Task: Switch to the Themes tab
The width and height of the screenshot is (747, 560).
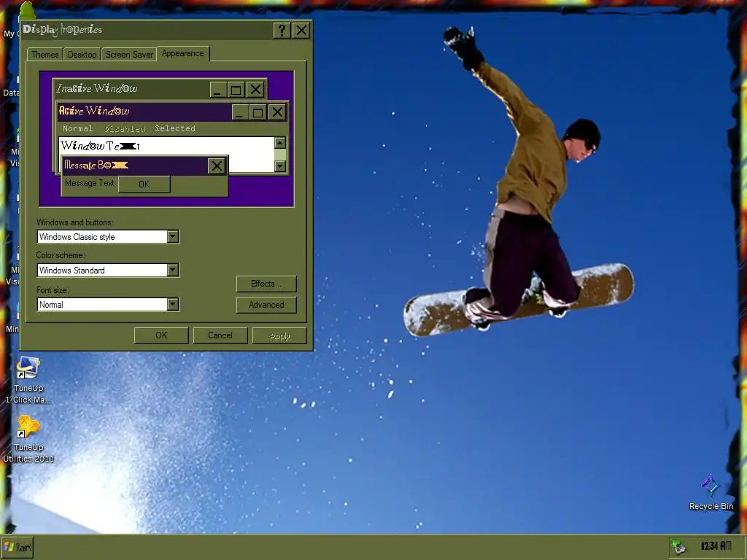Action: click(x=44, y=54)
